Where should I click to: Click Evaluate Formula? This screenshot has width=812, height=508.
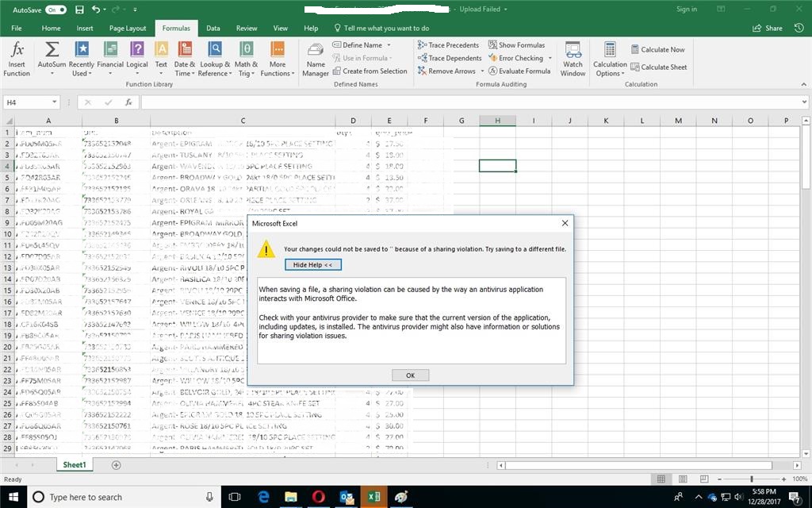pyautogui.click(x=519, y=71)
